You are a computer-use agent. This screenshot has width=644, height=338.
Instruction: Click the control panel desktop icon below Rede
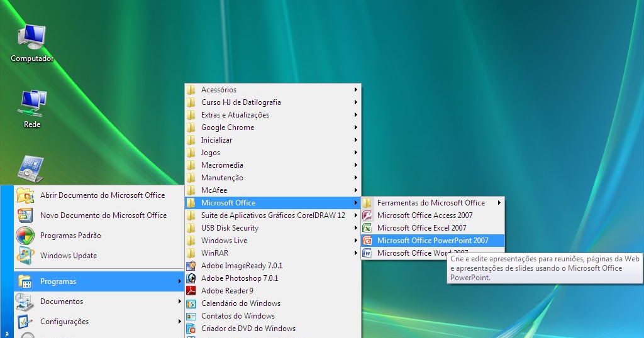(x=31, y=168)
